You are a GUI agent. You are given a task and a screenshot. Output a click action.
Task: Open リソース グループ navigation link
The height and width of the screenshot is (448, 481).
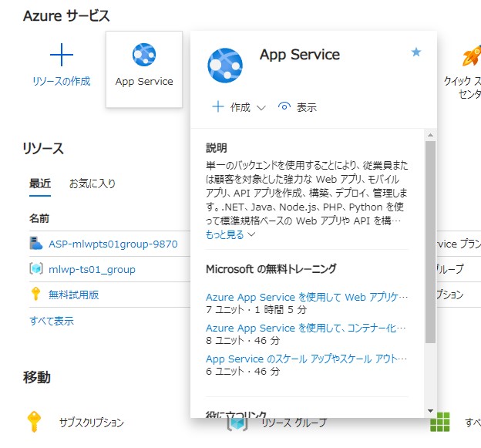coord(294,423)
